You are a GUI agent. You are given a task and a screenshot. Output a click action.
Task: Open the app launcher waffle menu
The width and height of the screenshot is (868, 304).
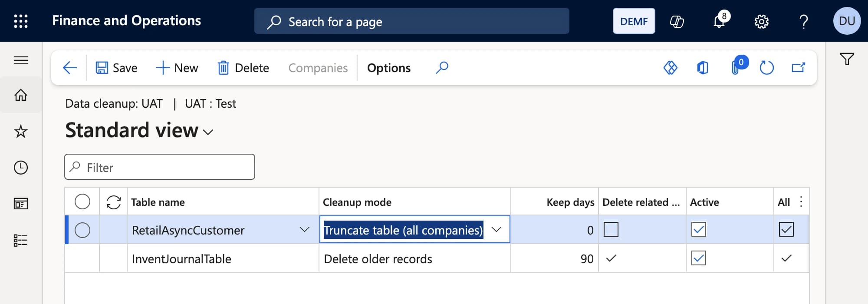[x=21, y=21]
